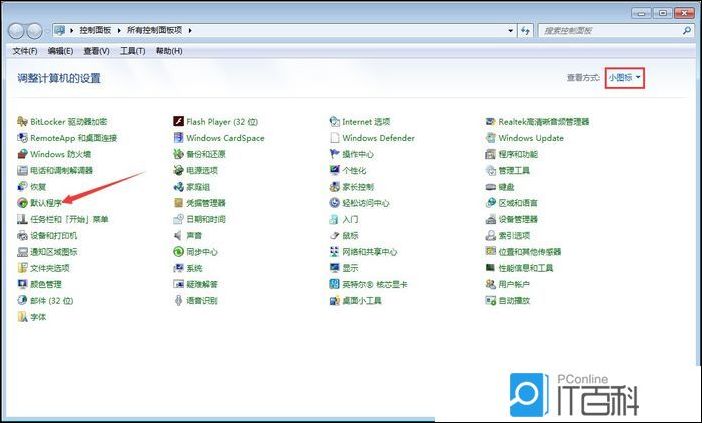Open the 查看(V) menu
The width and height of the screenshot is (702, 423).
coord(96,51)
